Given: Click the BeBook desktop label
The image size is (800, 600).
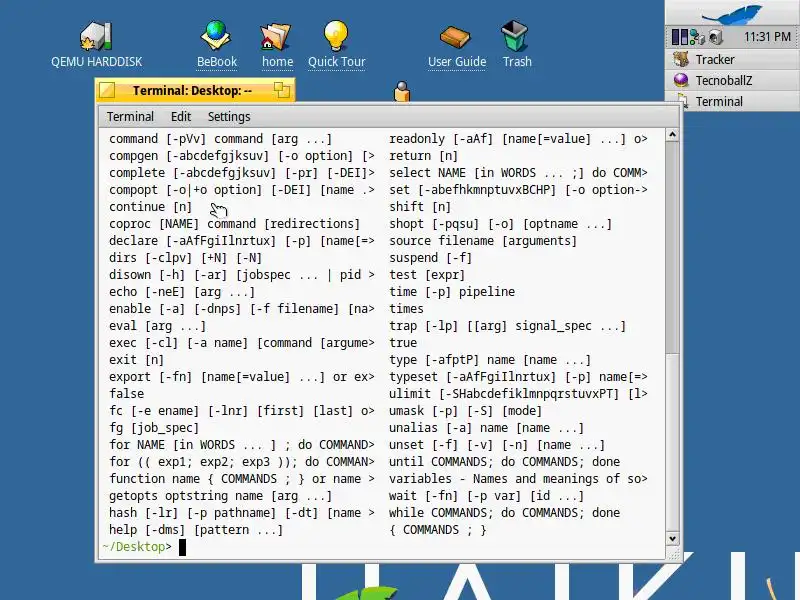Looking at the screenshot, I should coord(217,62).
